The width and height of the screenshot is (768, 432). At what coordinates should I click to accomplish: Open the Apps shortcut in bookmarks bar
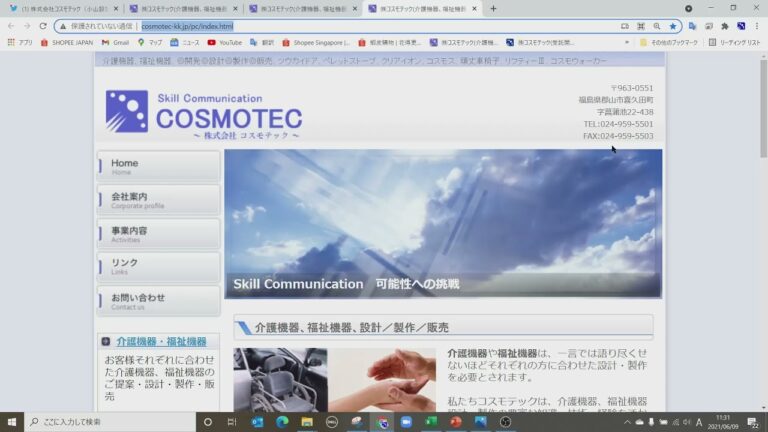coord(20,43)
